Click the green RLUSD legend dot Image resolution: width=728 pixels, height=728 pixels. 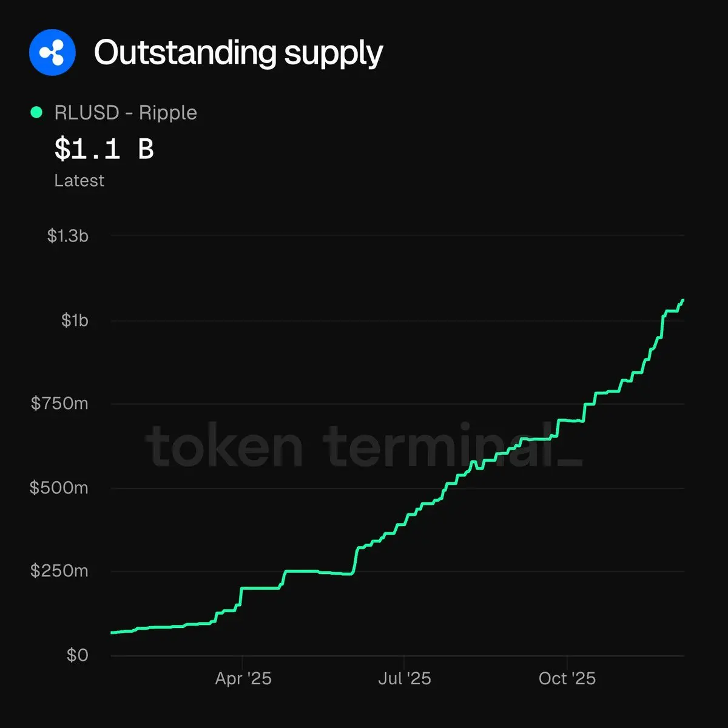pyautogui.click(x=36, y=112)
